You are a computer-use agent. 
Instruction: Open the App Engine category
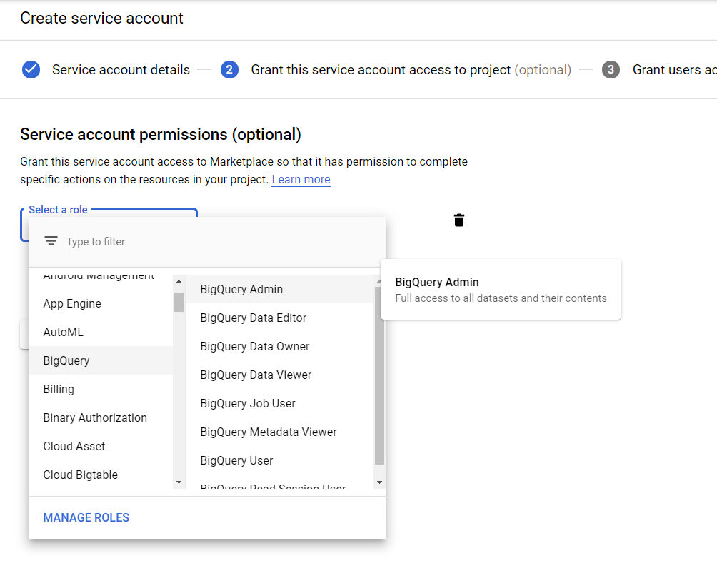pyautogui.click(x=72, y=303)
